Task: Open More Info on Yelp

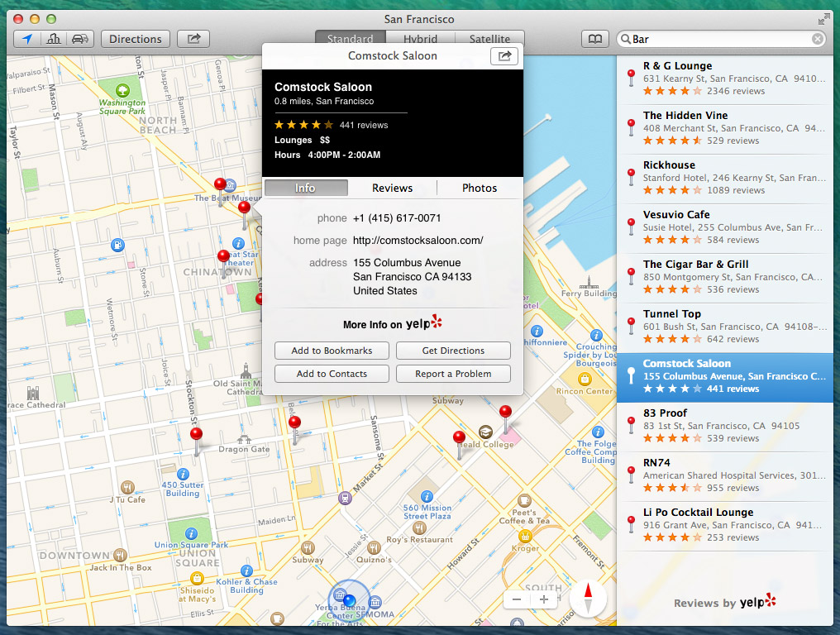Action: coord(393,323)
